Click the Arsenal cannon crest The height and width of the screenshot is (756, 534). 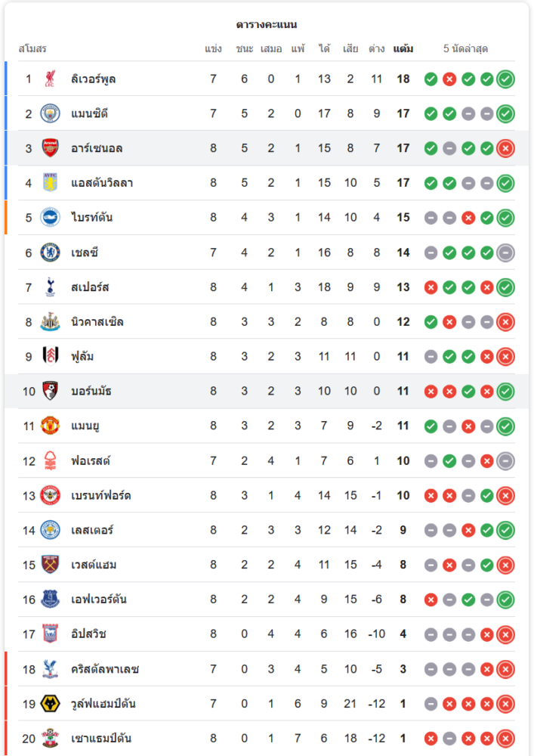[50, 148]
